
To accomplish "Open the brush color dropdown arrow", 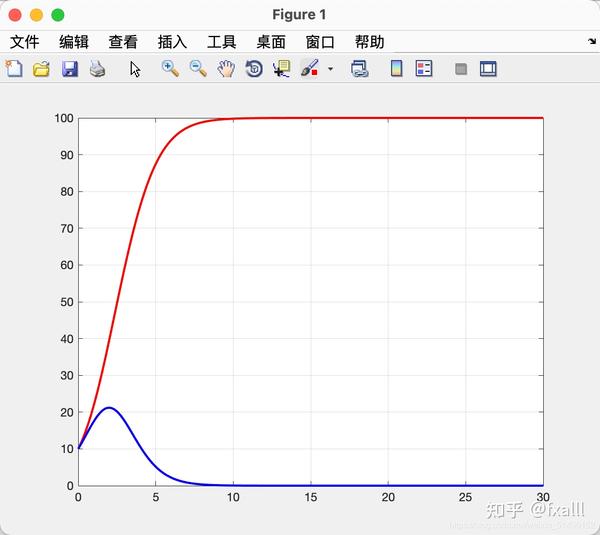I will point(331,69).
